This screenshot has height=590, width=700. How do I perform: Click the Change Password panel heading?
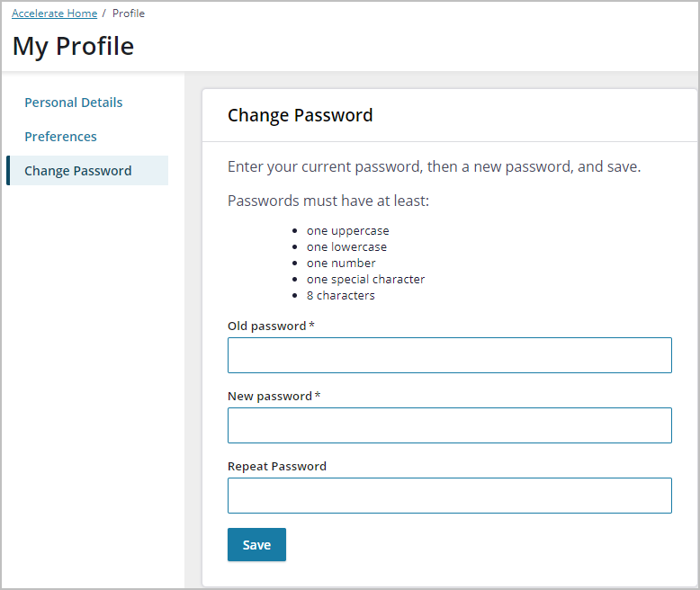pos(300,116)
